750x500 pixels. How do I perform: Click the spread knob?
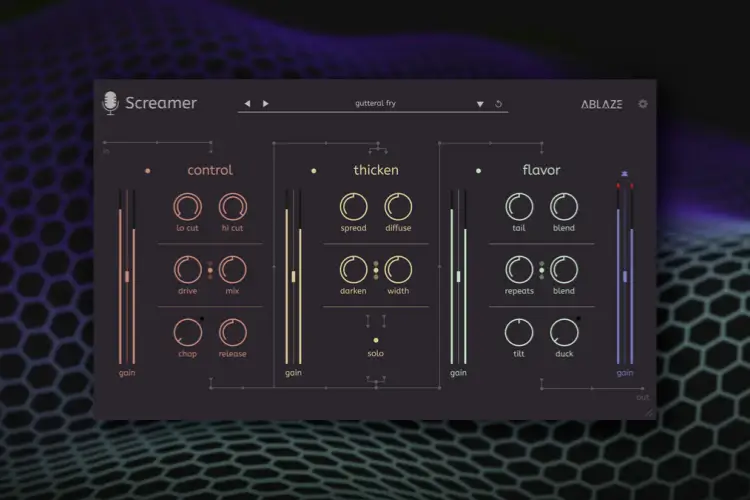click(x=353, y=207)
